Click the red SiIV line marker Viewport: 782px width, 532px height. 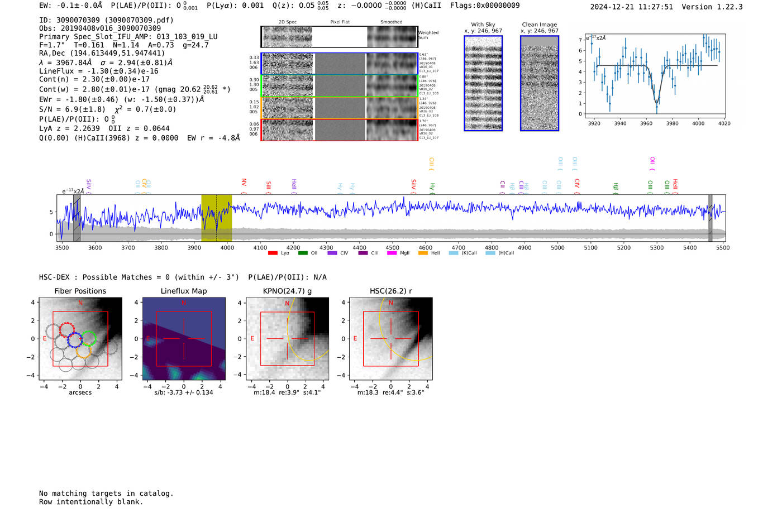click(x=414, y=186)
